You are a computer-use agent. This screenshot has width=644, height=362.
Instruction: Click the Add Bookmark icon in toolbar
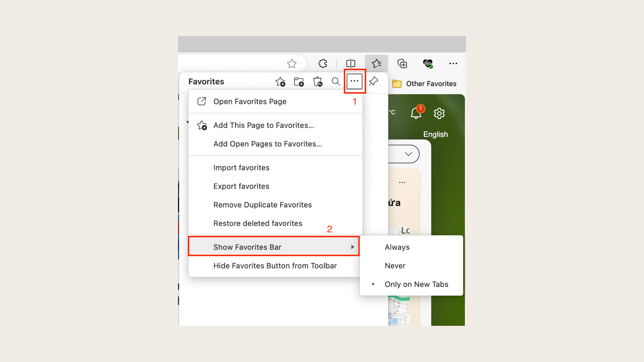tap(291, 63)
